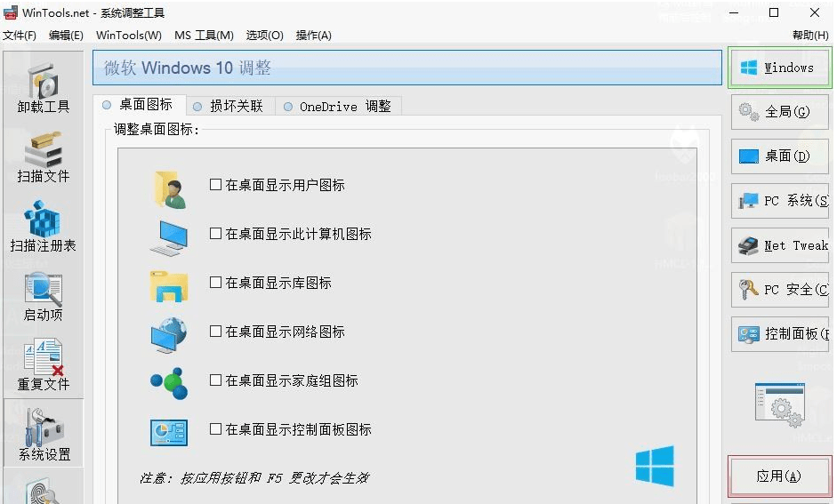The image size is (837, 504).
Task: Click the Windows category button
Action: (x=779, y=68)
